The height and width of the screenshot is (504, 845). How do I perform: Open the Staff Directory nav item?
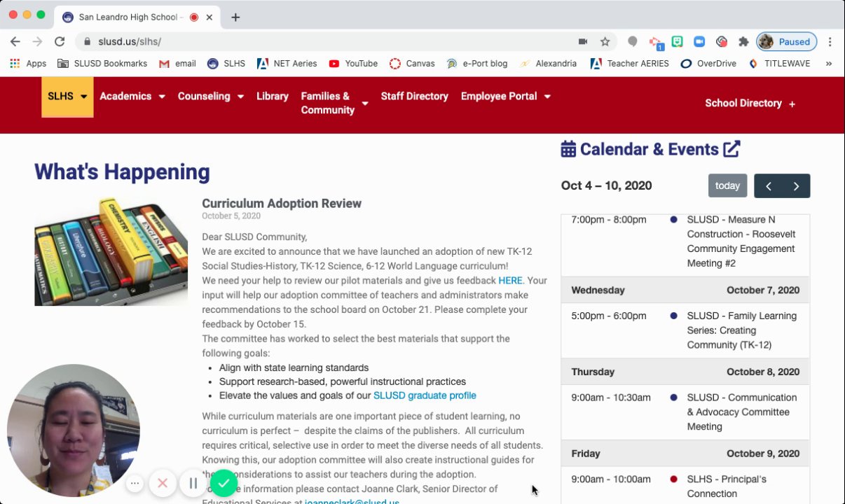[414, 97]
